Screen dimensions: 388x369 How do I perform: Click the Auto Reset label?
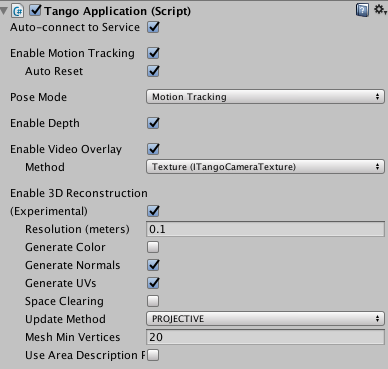point(54,71)
